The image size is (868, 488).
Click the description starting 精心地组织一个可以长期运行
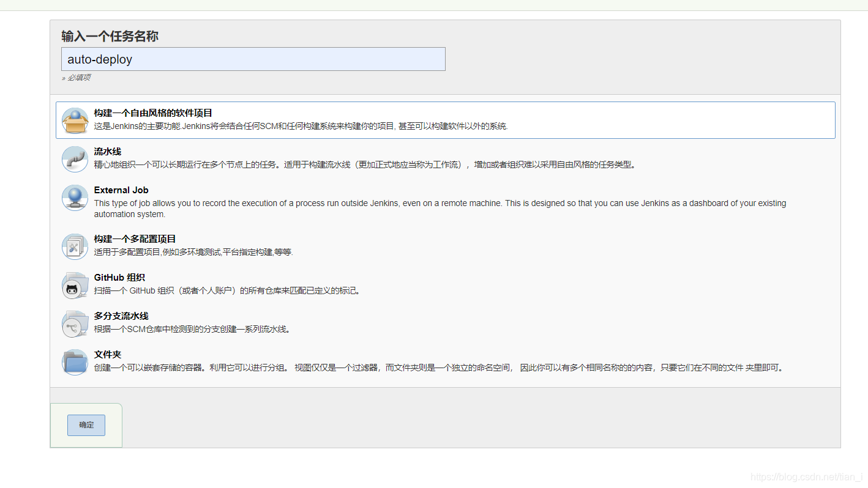click(365, 165)
